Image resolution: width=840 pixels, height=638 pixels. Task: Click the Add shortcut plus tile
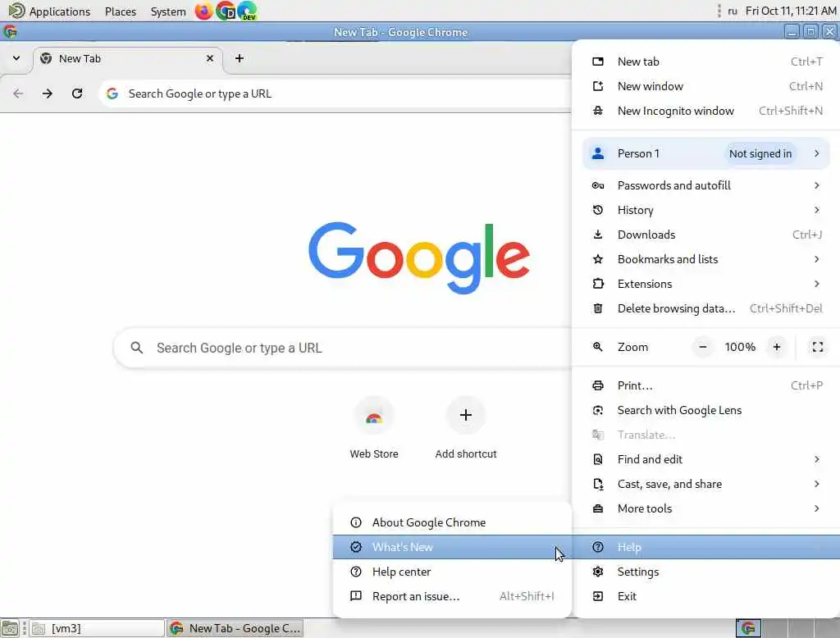click(466, 429)
